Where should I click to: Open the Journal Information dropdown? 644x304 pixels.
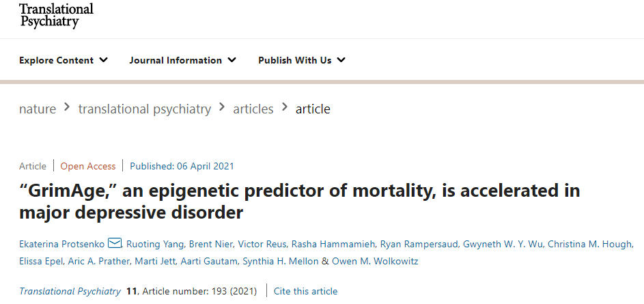(x=182, y=60)
